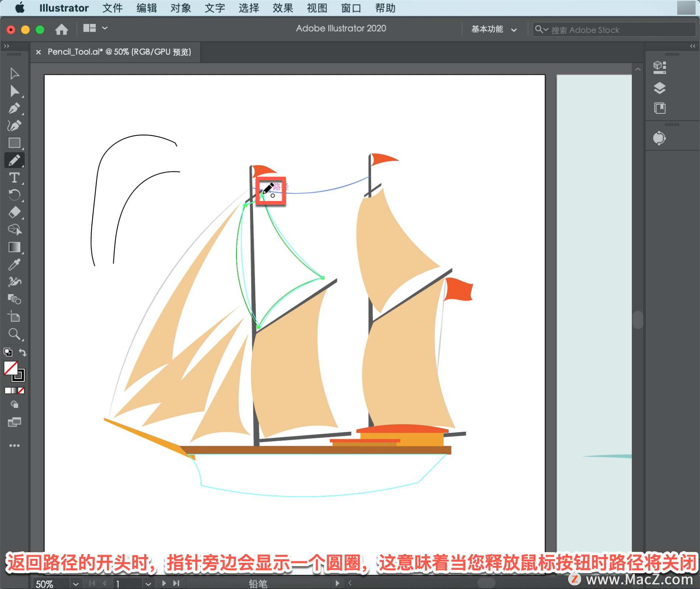Open Edit Toolbar three dots

14,445
